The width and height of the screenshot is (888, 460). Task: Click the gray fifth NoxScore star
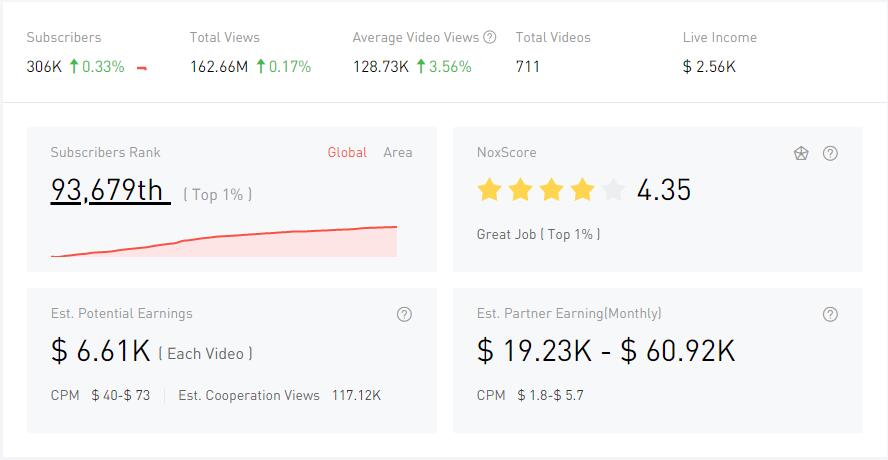[x=613, y=190]
